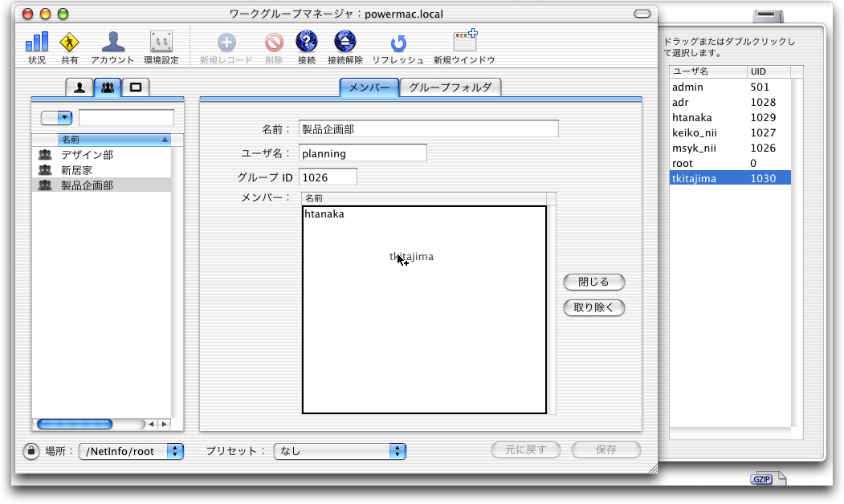844x504 pixels.
Task: Click the グループ ID input field
Action: [328, 177]
